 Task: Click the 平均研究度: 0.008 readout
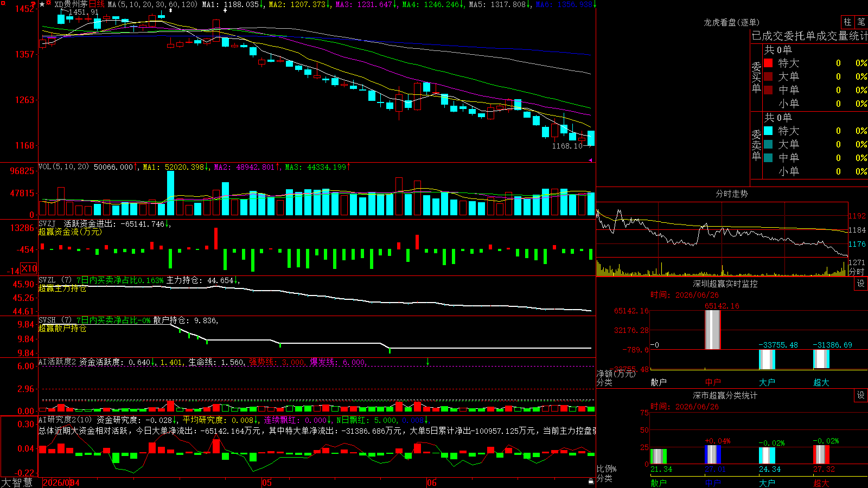point(218,420)
